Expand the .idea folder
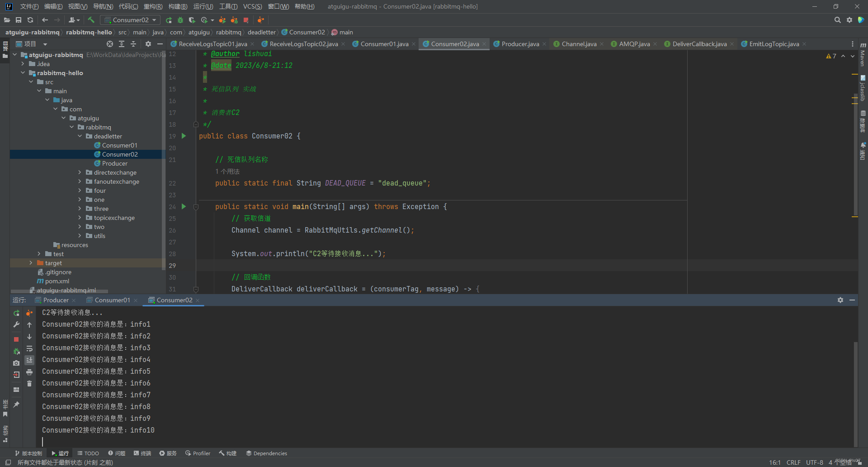868x467 pixels. 23,64
